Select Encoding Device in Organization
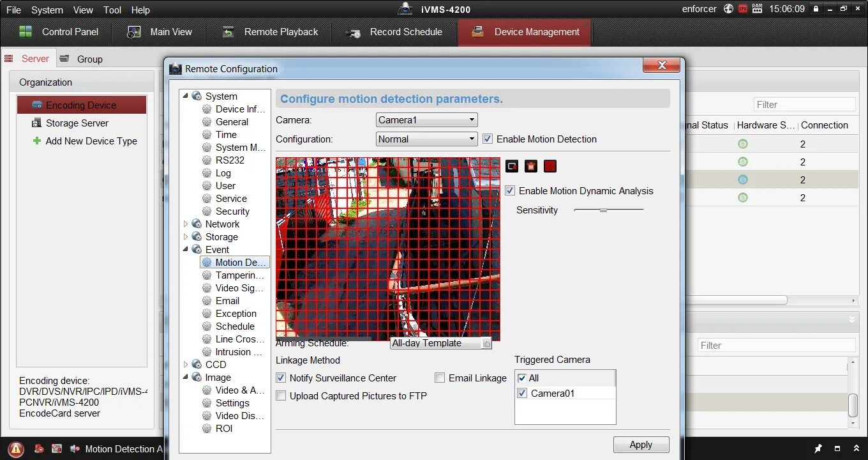Viewport: 868px width, 460px height. click(x=82, y=105)
